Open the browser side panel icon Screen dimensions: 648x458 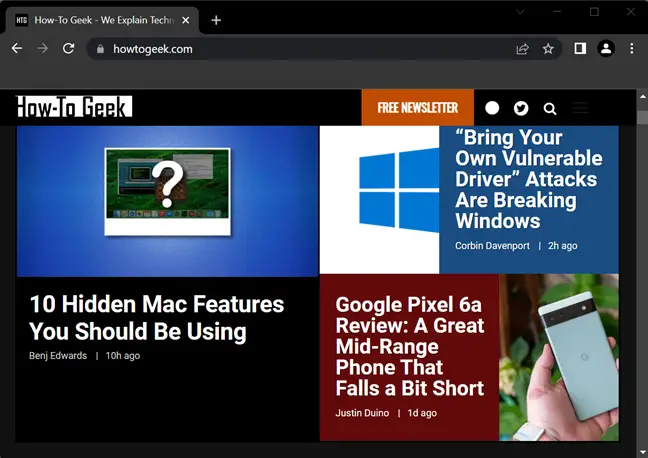click(x=580, y=49)
